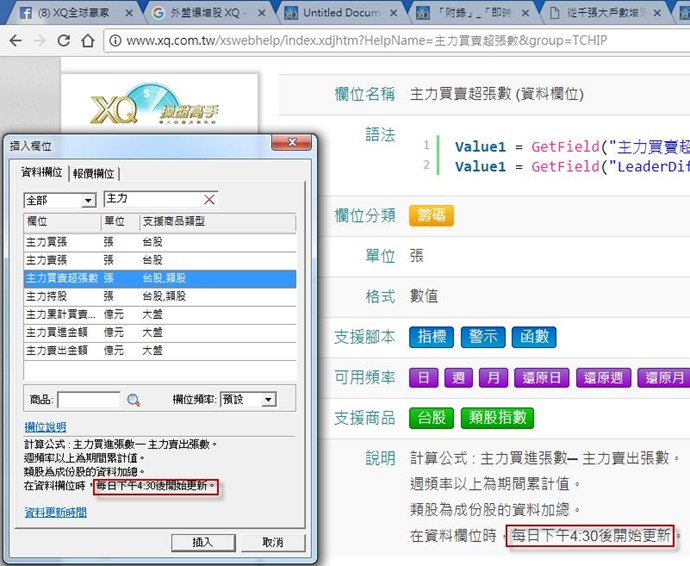Click the 商品 input field
Image resolution: width=690 pixels, height=566 pixels.
pyautogui.click(x=88, y=400)
